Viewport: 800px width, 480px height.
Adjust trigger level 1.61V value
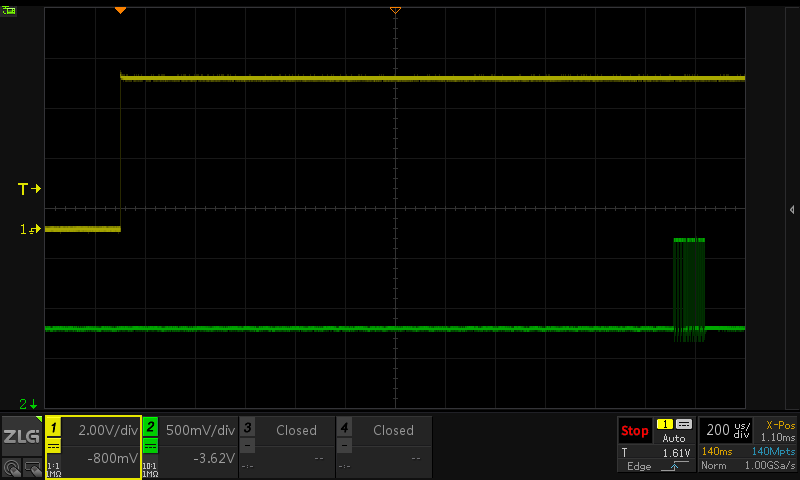676,453
